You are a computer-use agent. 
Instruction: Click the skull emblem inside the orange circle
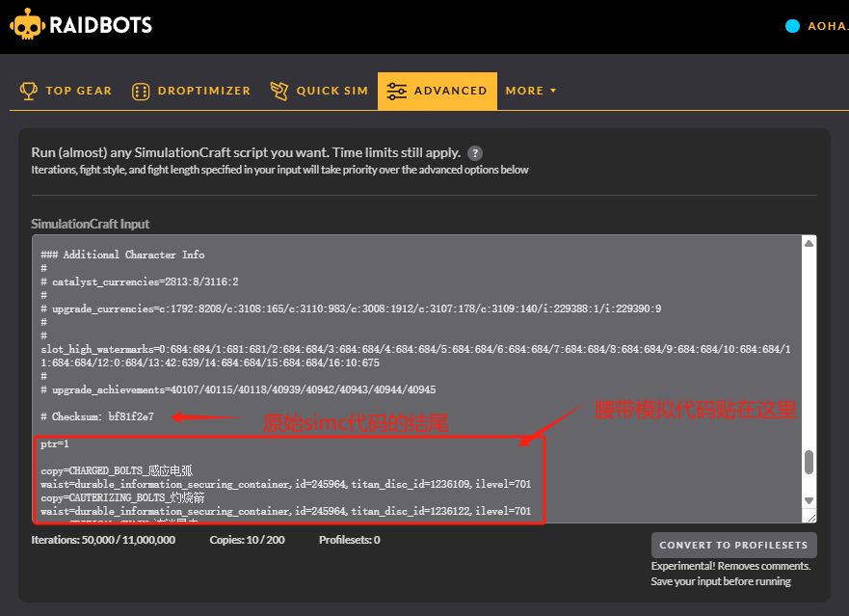26,25
